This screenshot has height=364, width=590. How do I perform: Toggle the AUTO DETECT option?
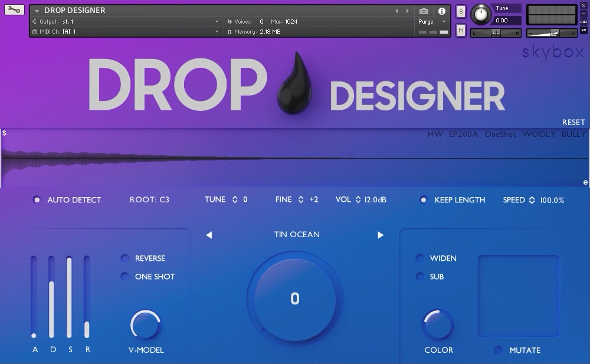[x=37, y=200]
